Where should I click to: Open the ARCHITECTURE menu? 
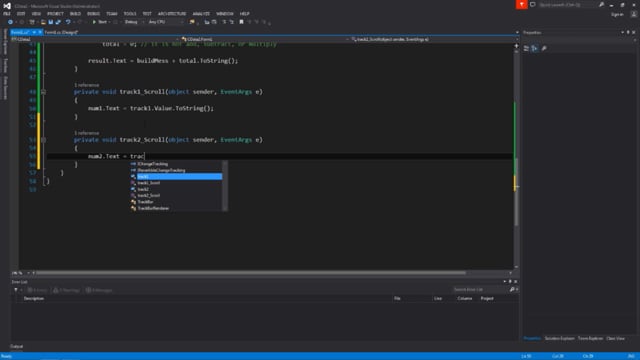[172, 14]
